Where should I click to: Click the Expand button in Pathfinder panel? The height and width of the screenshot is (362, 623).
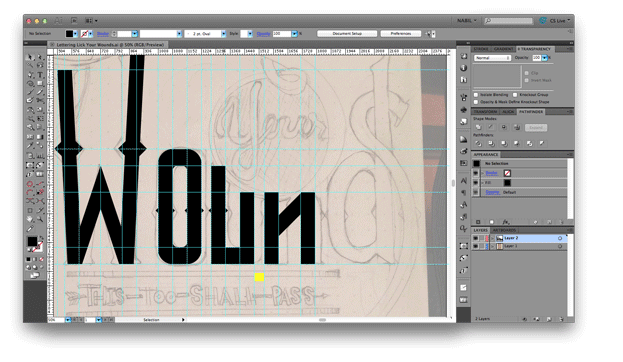536,128
